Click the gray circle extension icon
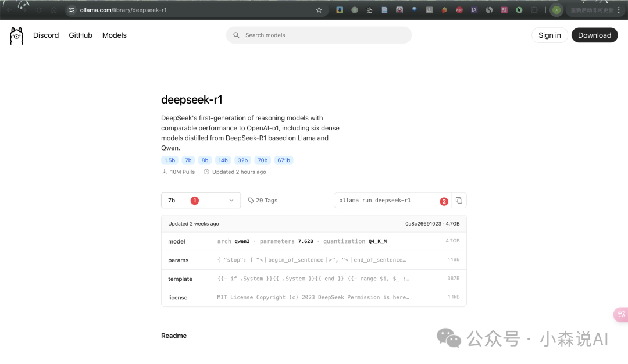This screenshot has width=628, height=364. coord(355,10)
